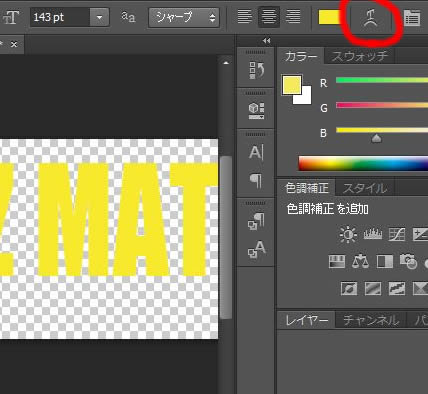Open the History panel icon

point(256,70)
